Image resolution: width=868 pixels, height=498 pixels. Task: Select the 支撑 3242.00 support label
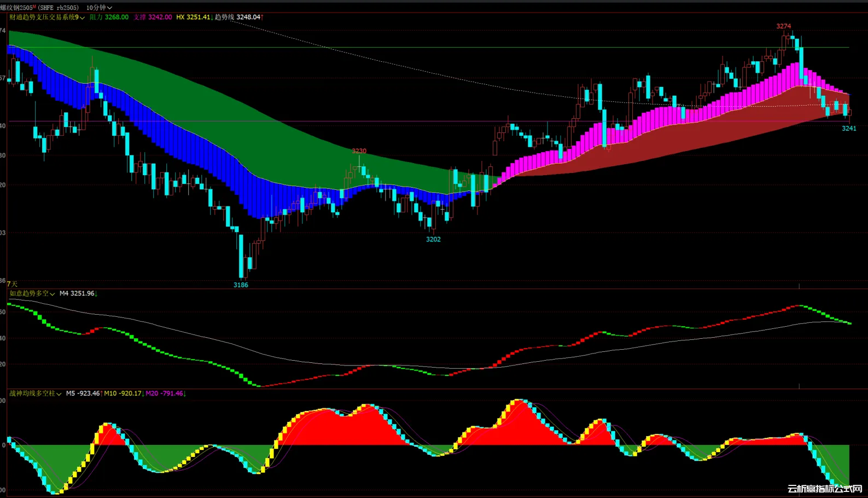pos(153,18)
